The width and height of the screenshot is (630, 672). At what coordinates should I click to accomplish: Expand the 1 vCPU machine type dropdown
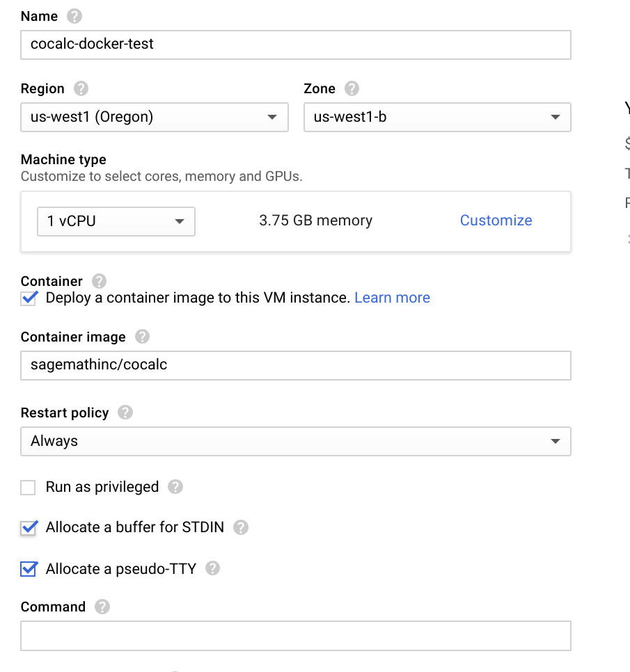(116, 221)
